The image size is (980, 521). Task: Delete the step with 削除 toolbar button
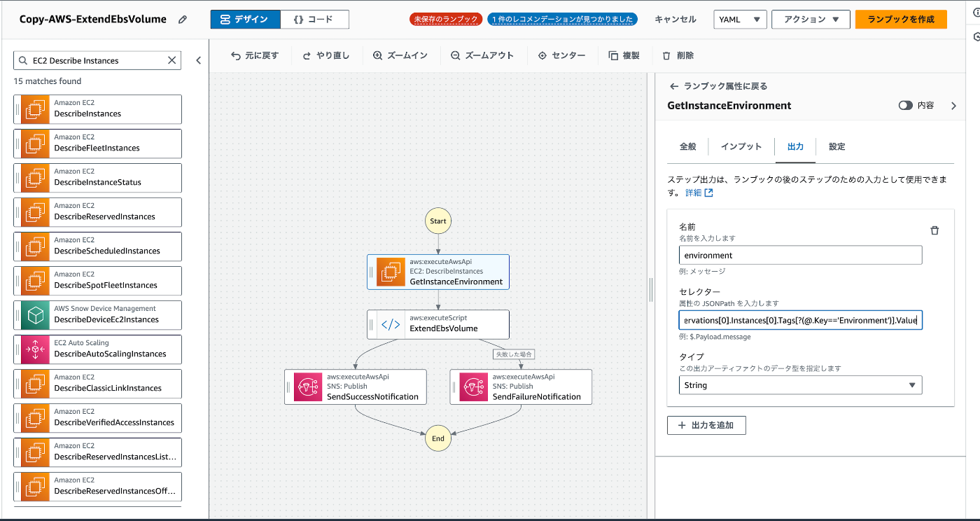point(678,55)
